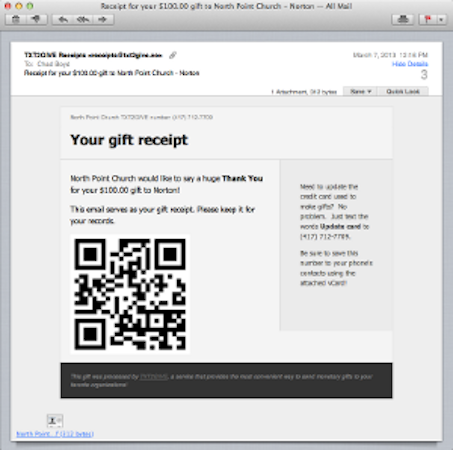Image resolution: width=453 pixels, height=450 pixels.
Task: Click the vCard attachment icon
Action: point(55,421)
